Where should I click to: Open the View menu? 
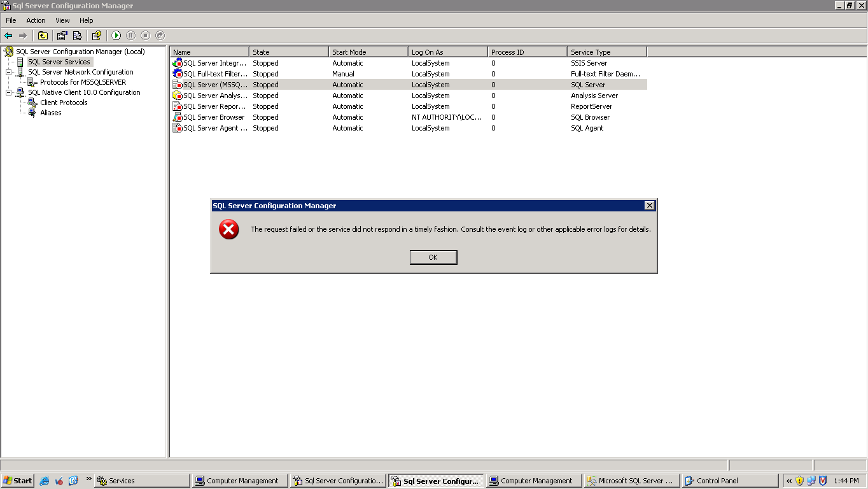pos(62,20)
